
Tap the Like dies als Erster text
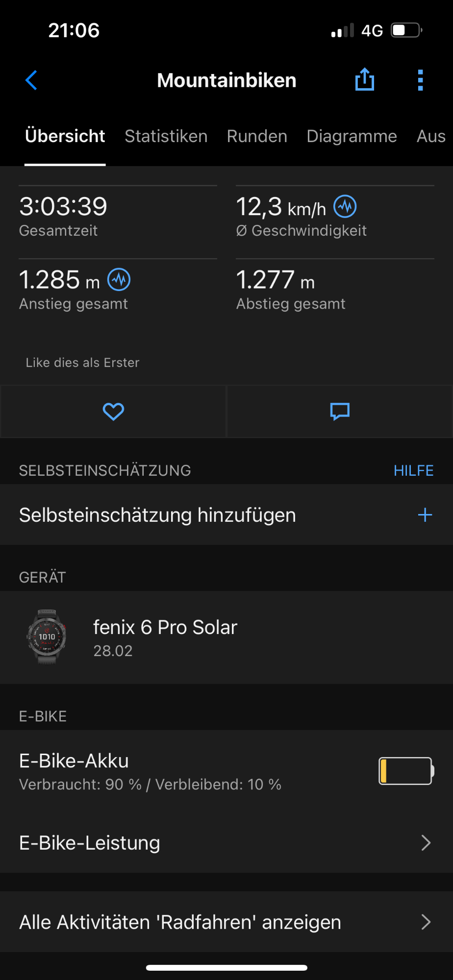[82, 363]
